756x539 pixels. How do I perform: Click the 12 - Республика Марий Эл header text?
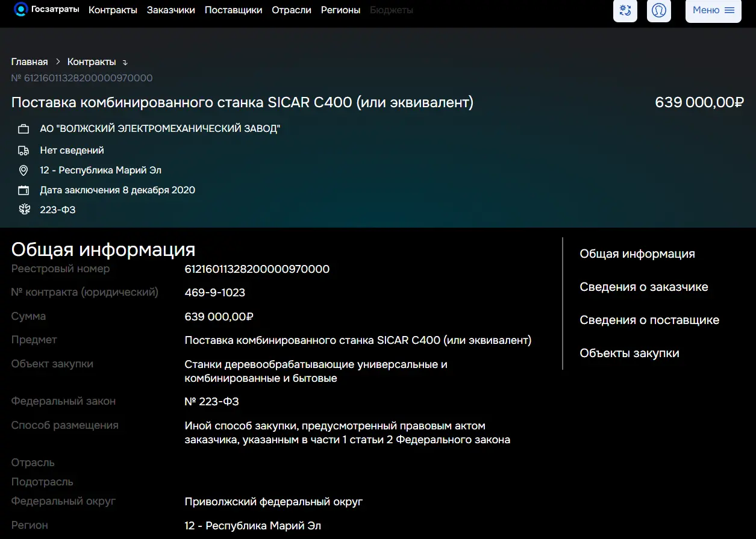101,170
